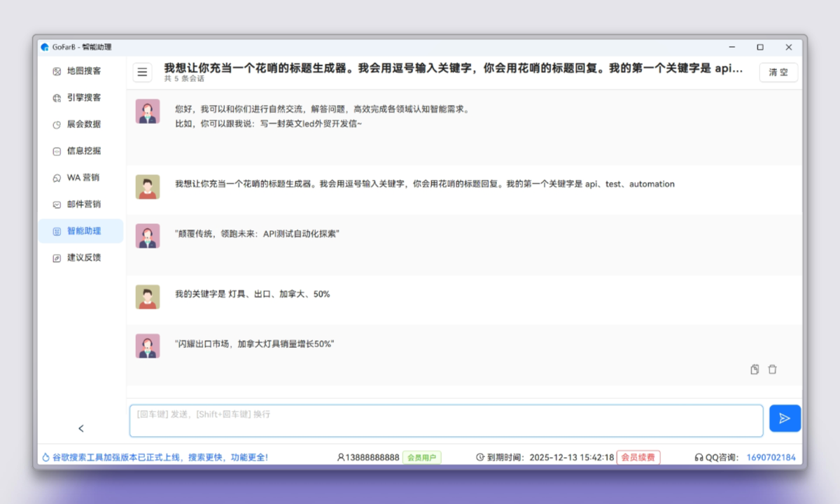Open the 引擎搜客 sidebar item
The width and height of the screenshot is (840, 504).
80,97
